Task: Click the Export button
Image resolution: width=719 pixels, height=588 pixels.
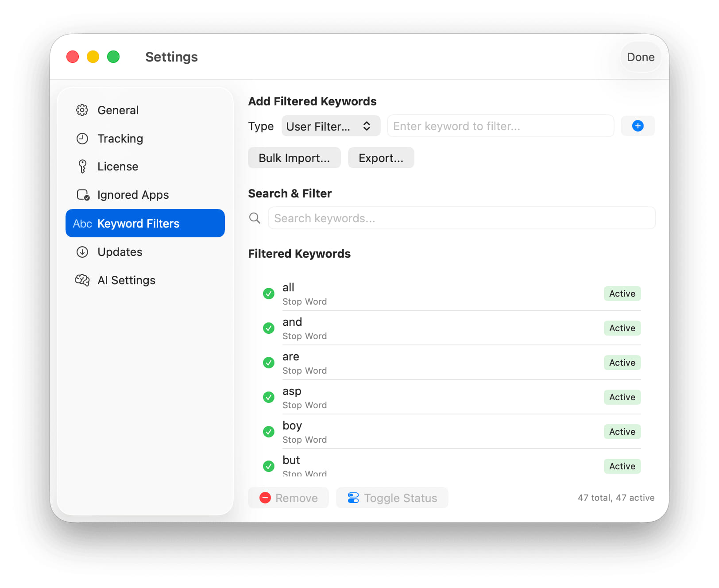Action: click(x=381, y=158)
